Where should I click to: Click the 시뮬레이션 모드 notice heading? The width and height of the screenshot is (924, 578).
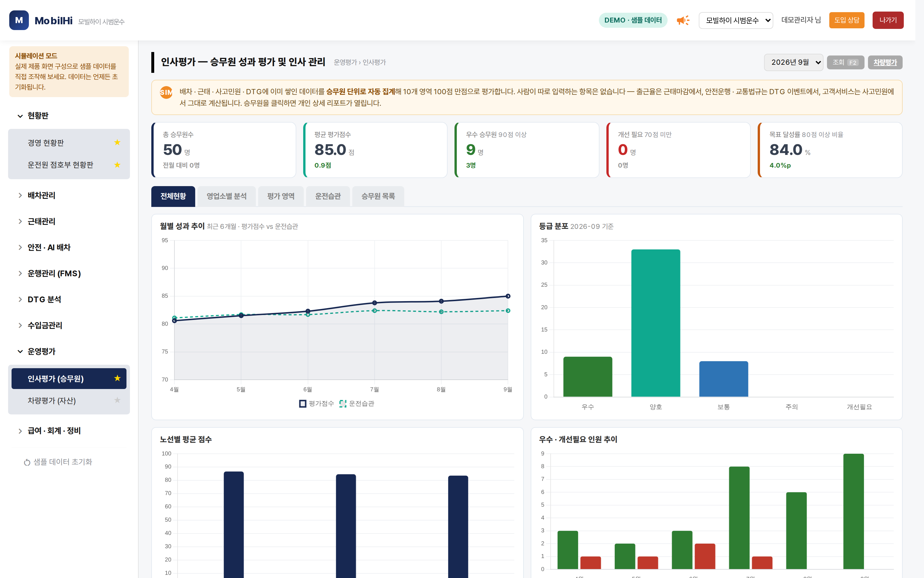click(x=36, y=56)
